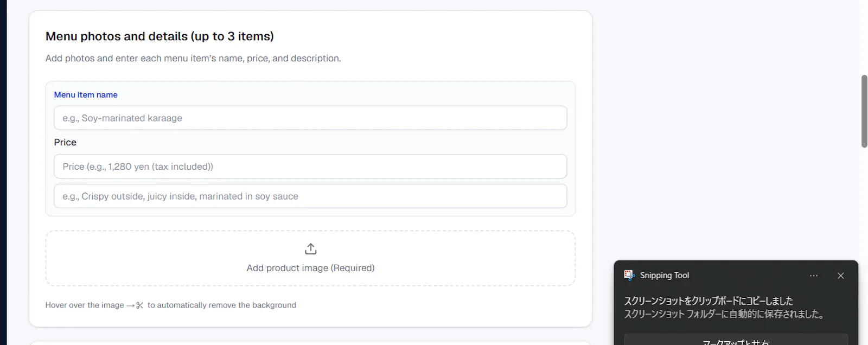Open Snipping Tool notification options (three dots)
868x345 pixels.
click(x=814, y=276)
